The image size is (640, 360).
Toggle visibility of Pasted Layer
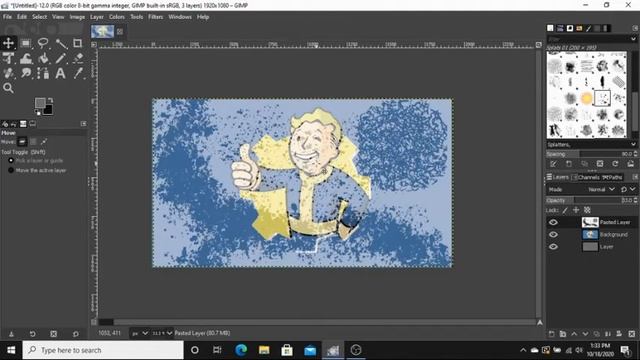(x=553, y=222)
